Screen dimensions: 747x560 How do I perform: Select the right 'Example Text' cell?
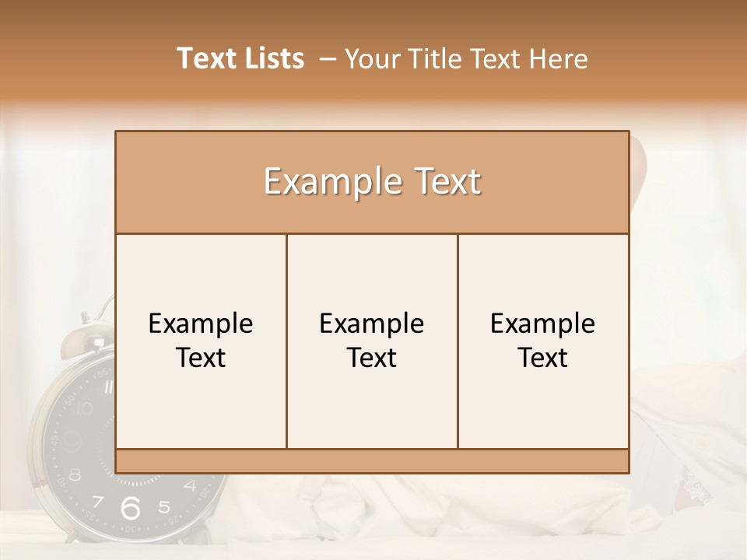[x=543, y=341]
